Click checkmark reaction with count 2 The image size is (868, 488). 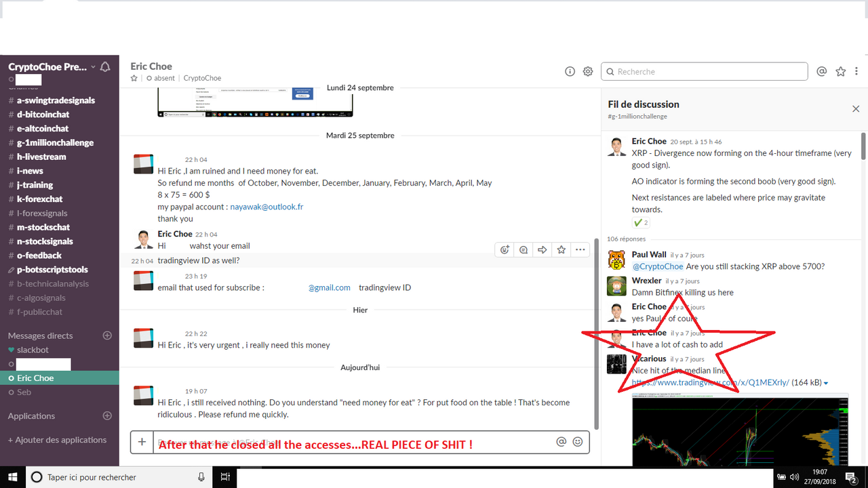pos(641,222)
